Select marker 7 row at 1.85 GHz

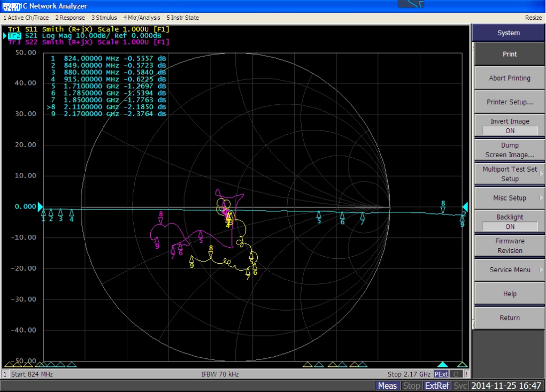pyautogui.click(x=108, y=100)
